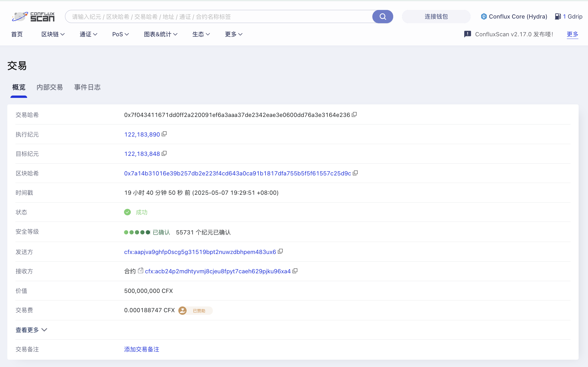Copy the sender address
The height and width of the screenshot is (367, 588).
coord(280,251)
